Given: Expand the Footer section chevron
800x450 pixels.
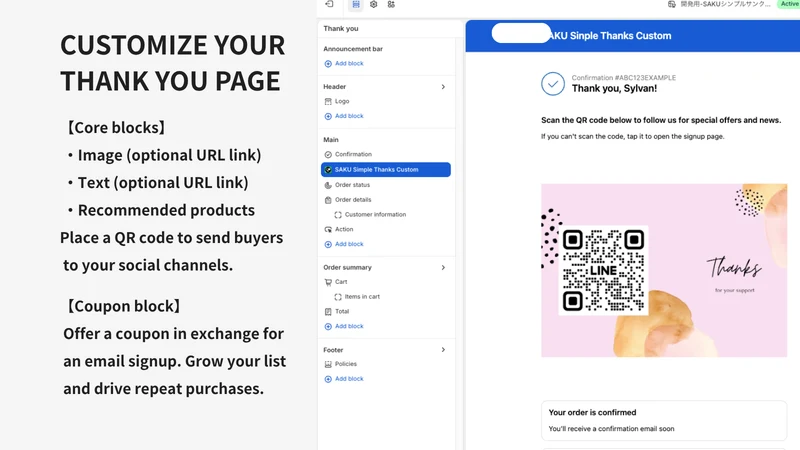Looking at the screenshot, I should 443,349.
